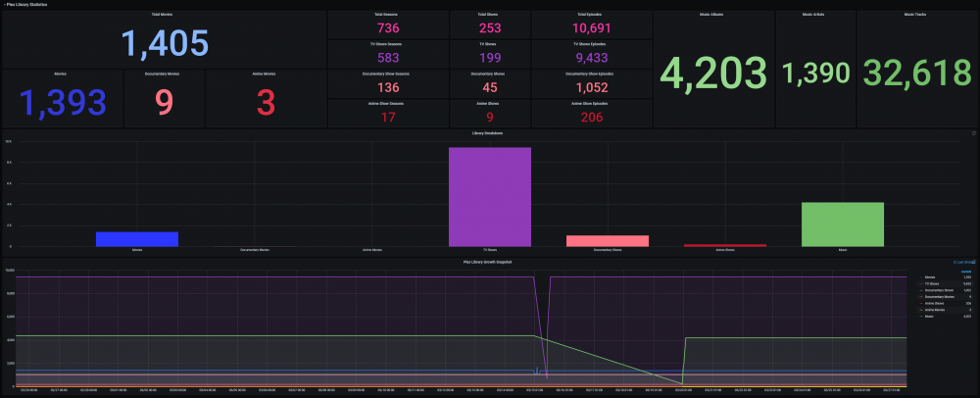
Task: Open the Library Breakdown panel title menu
Action: 487,133
